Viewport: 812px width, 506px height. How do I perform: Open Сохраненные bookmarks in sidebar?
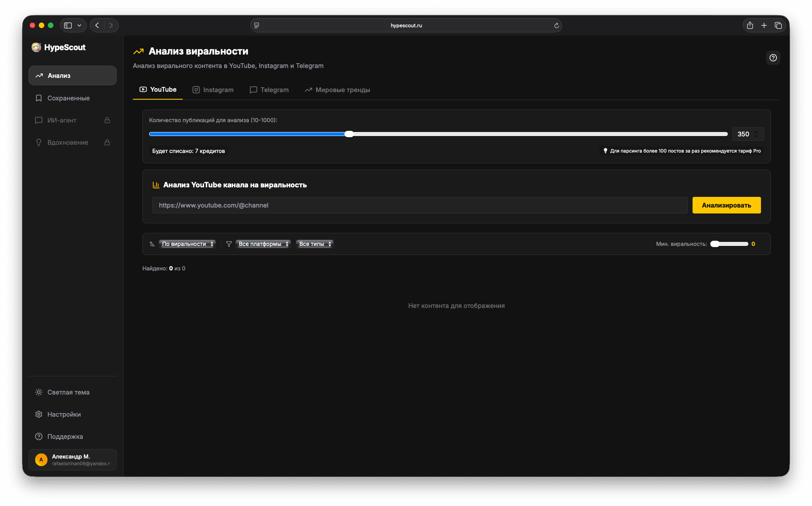point(72,98)
